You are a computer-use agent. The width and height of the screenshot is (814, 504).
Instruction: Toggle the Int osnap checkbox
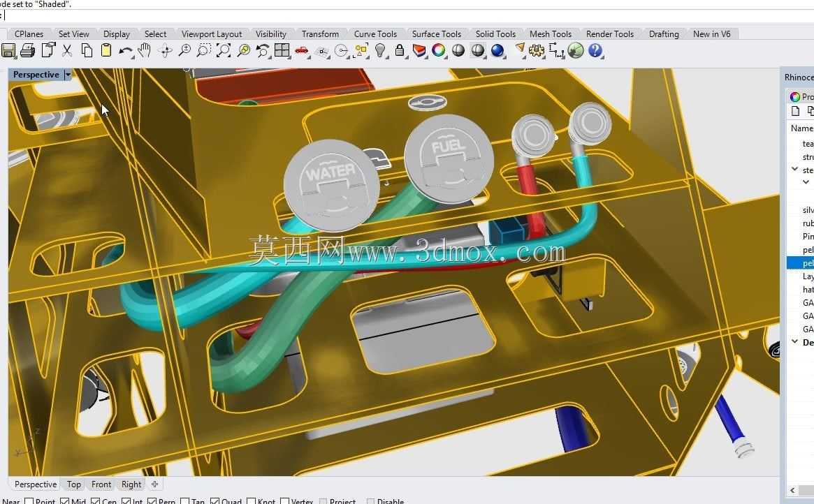pyautogui.click(x=126, y=501)
